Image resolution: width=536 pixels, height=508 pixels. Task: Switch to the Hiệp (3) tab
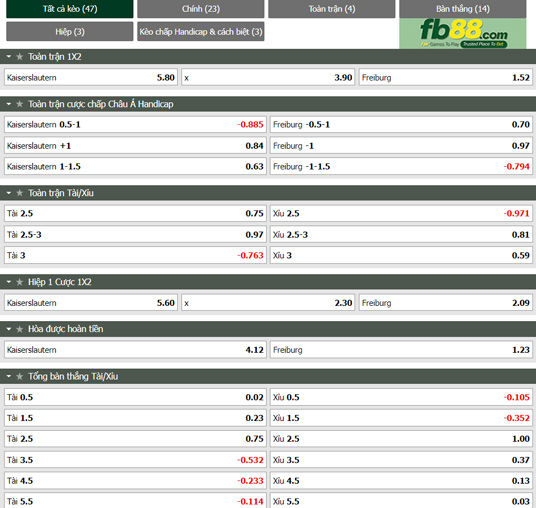[70, 31]
